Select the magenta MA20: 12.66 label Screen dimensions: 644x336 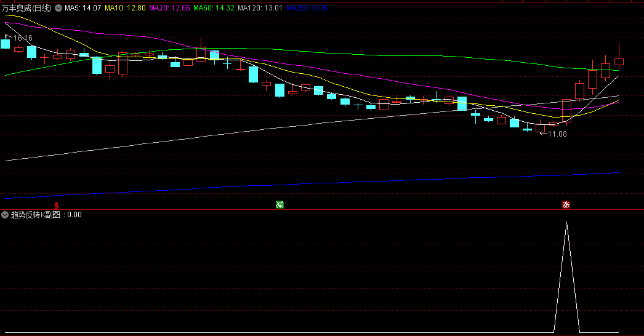(170, 8)
